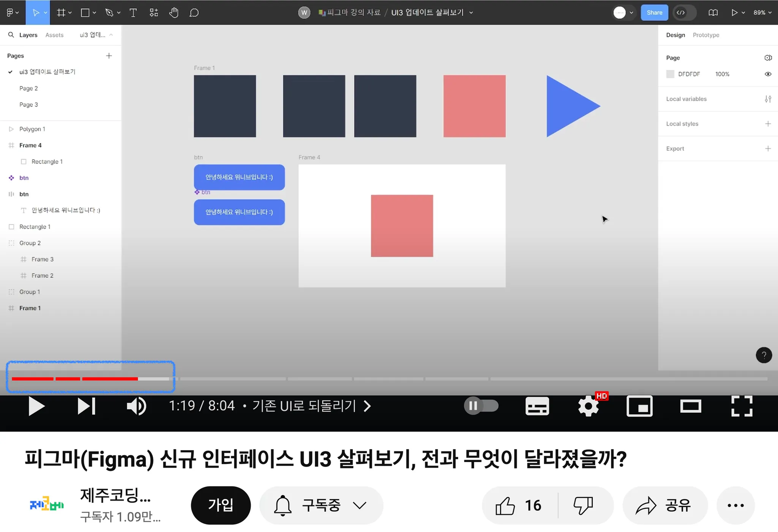Select the Text tool icon

coord(133,12)
